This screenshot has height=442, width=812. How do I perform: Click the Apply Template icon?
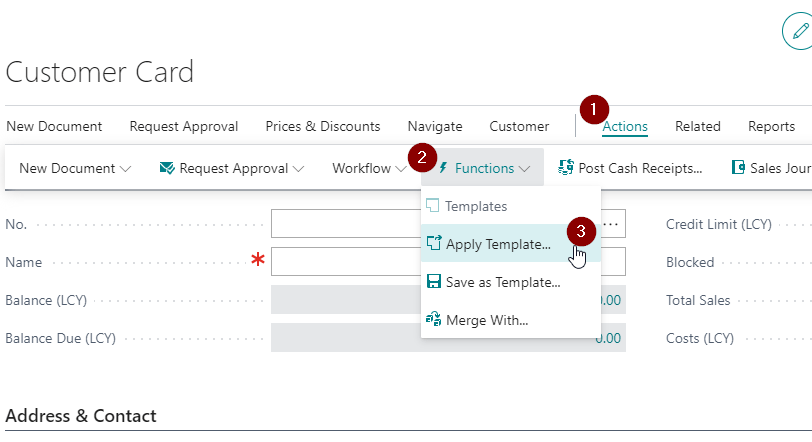pos(433,244)
